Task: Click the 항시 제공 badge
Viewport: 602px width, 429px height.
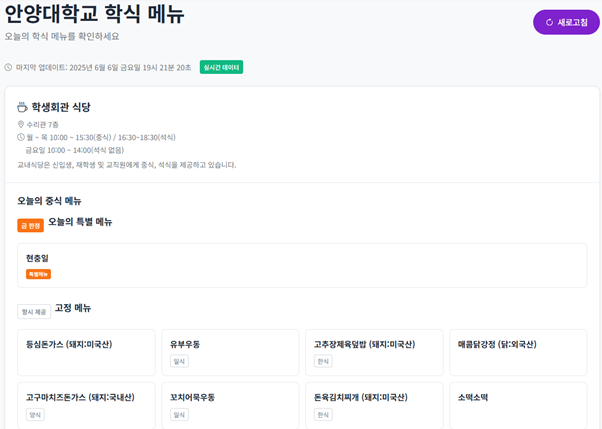Action: [34, 311]
